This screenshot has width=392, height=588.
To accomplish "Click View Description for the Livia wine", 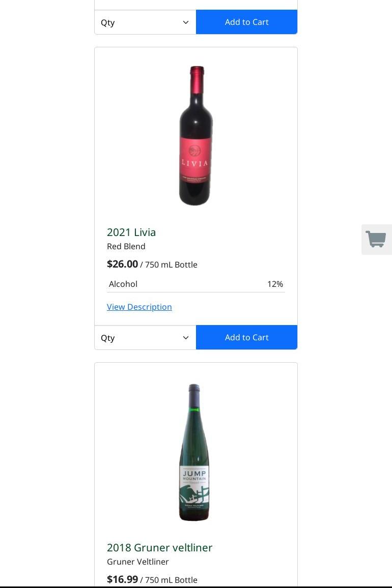I will coord(139,307).
